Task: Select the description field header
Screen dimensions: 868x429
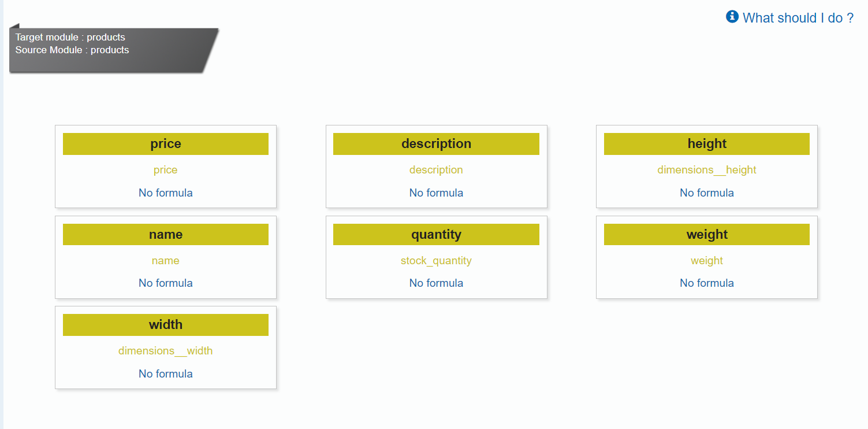Action: pyautogui.click(x=436, y=143)
